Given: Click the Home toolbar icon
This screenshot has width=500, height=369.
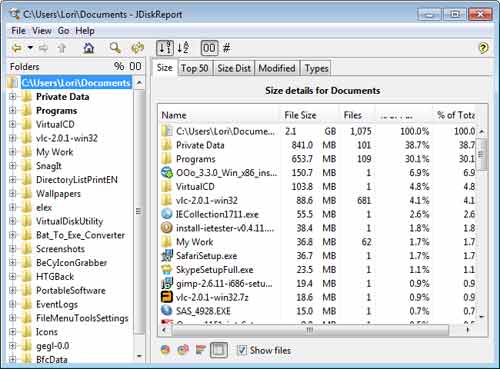Looking at the screenshot, I should tap(89, 48).
